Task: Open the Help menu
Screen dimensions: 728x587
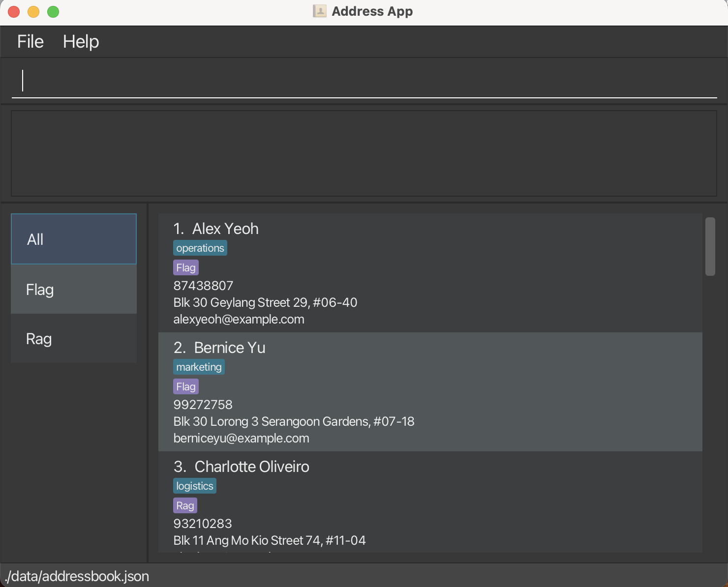Action: [x=81, y=42]
